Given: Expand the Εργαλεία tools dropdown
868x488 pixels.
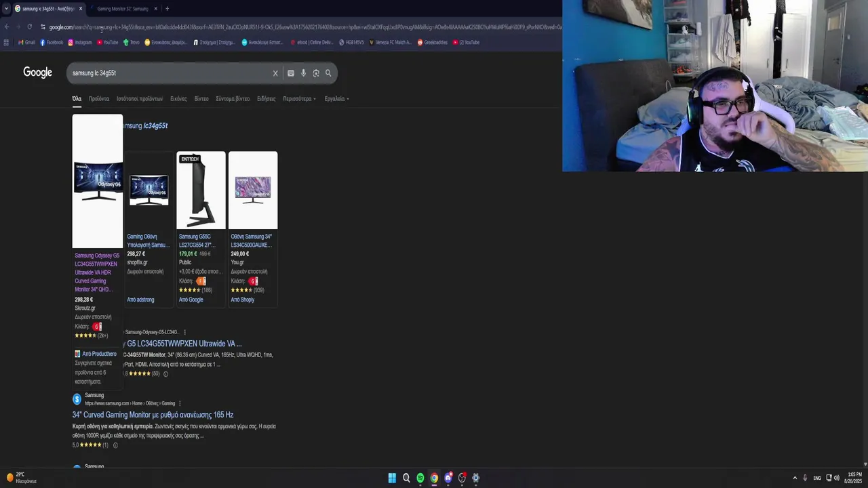Looking at the screenshot, I should coord(336,99).
